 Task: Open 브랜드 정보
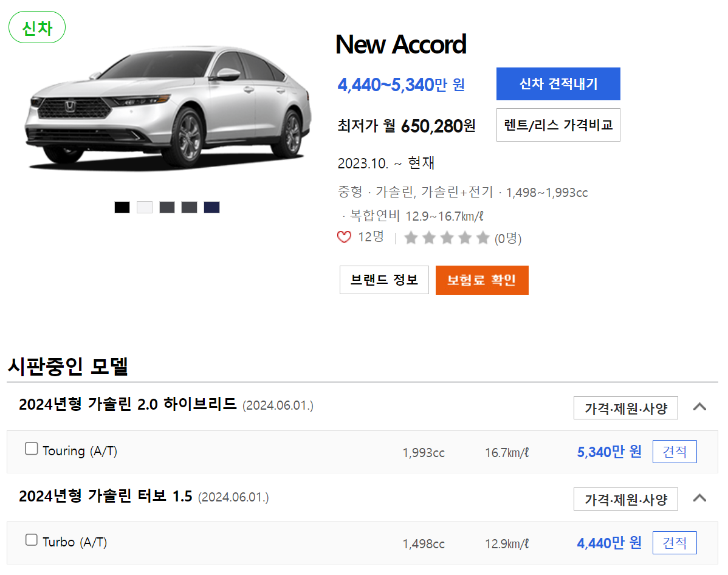tap(384, 280)
